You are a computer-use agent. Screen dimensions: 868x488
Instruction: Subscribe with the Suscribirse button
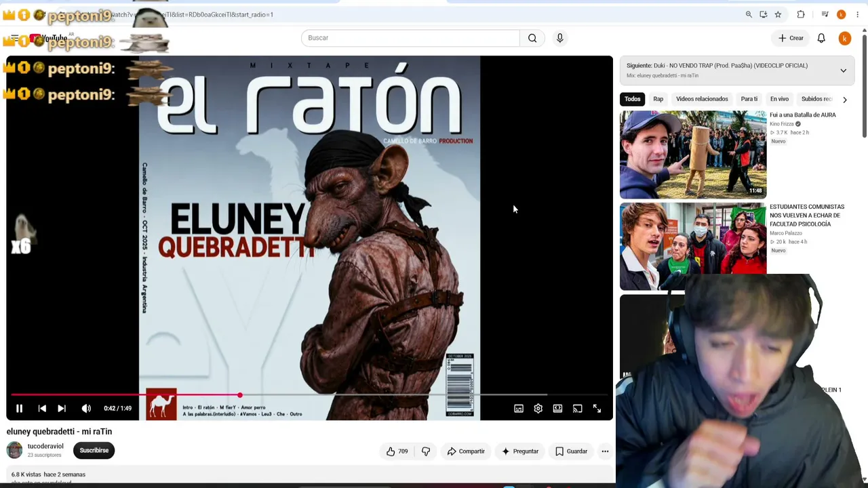(x=94, y=450)
